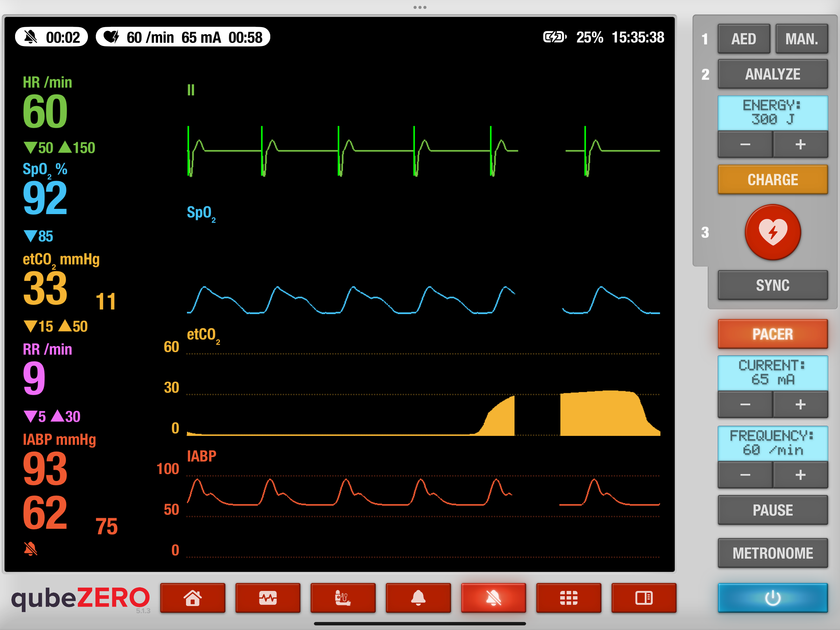This screenshot has height=630, width=840.
Task: Tap the muted alarm timer 00:02 pill
Action: coord(51,37)
